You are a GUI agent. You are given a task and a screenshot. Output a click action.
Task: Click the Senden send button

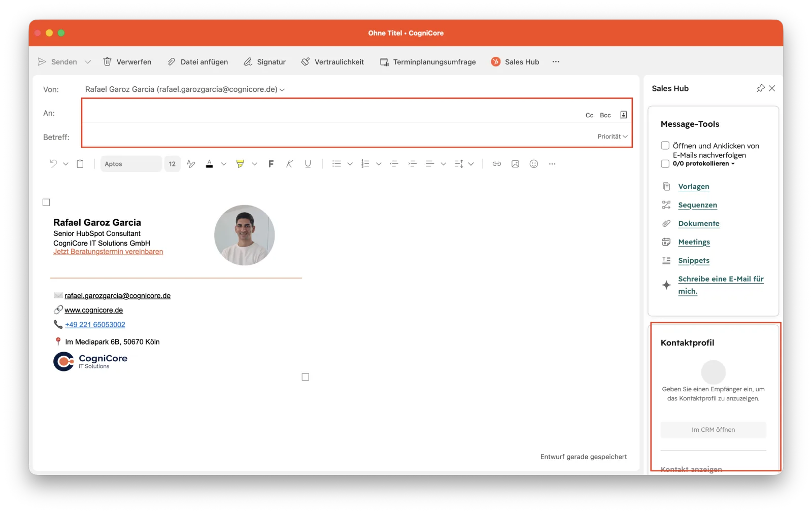coord(57,62)
